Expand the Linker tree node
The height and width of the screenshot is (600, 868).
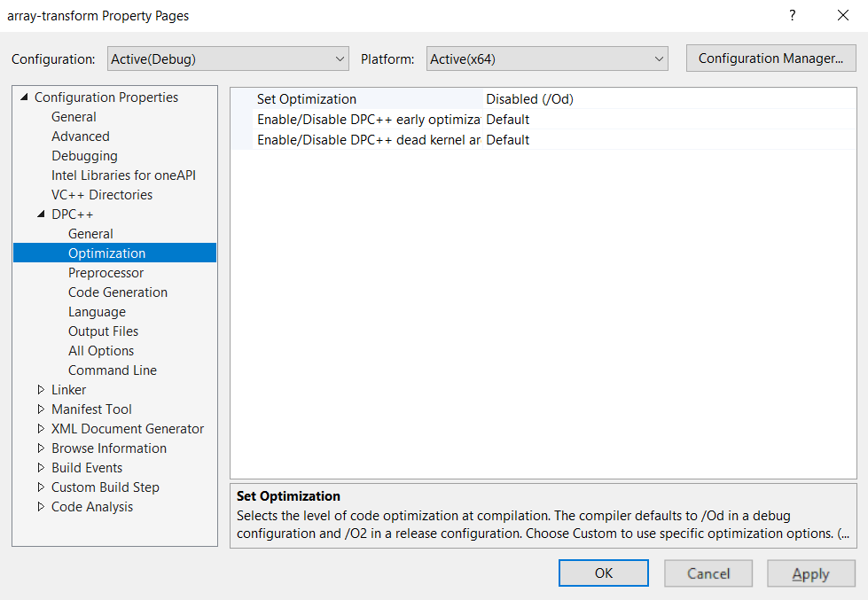41,389
